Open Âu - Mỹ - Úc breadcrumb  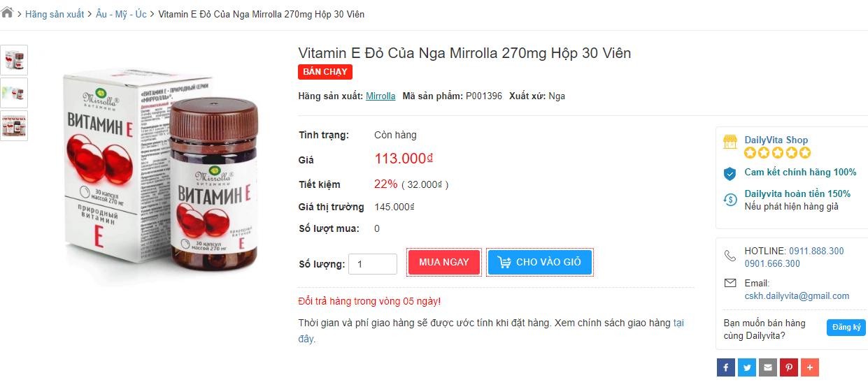[122, 14]
